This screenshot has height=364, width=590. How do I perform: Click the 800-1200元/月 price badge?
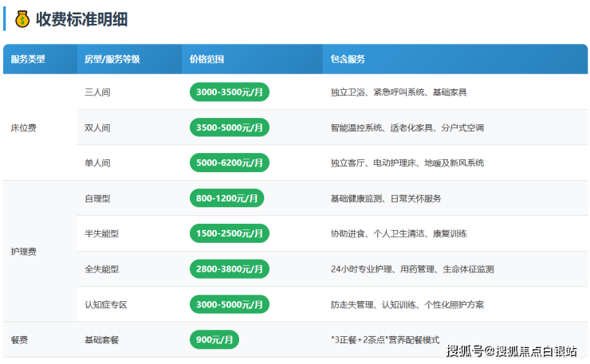point(226,198)
